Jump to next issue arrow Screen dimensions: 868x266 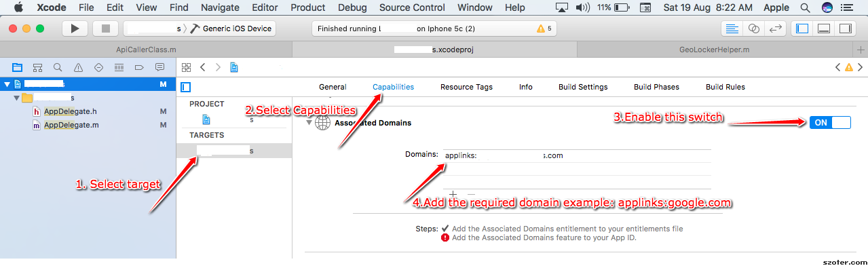click(x=861, y=67)
